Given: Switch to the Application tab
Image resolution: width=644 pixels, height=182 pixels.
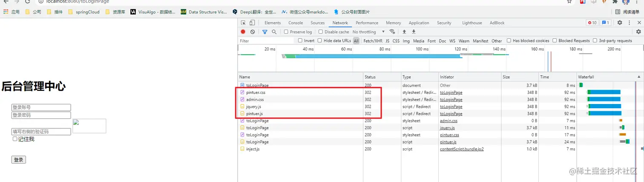Looking at the screenshot, I should point(419,23).
